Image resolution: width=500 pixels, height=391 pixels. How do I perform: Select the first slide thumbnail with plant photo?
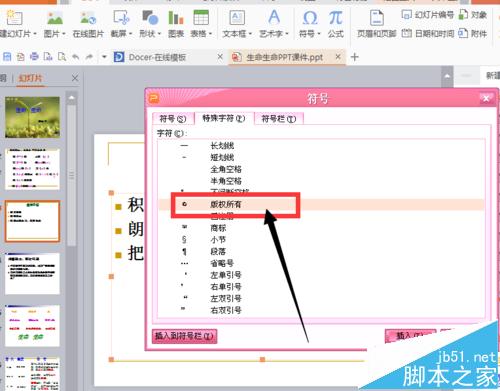[x=32, y=117]
